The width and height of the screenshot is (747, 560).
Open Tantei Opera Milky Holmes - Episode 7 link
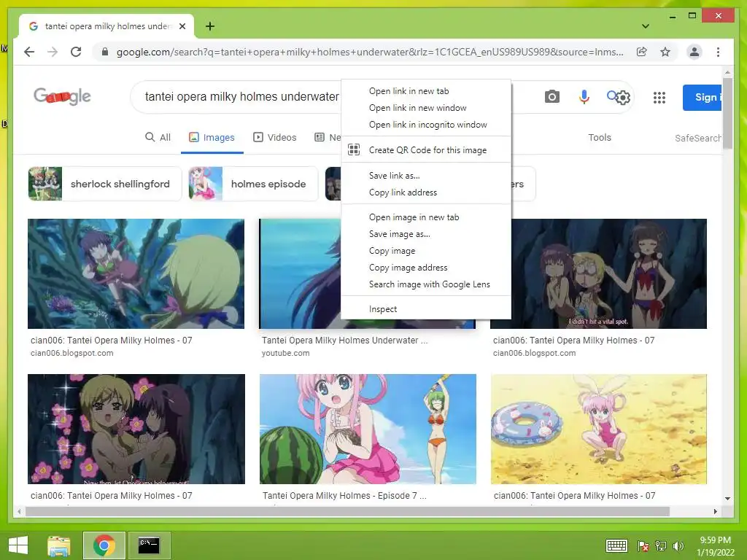[344, 496]
